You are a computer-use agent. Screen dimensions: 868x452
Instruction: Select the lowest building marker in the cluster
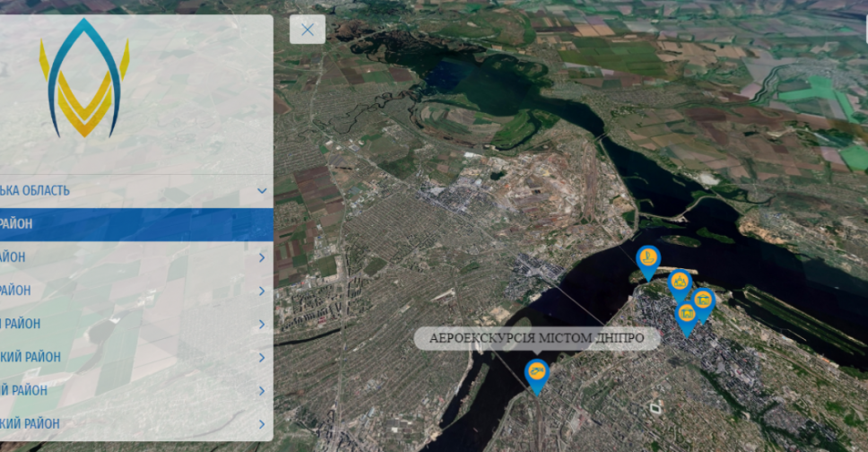pyautogui.click(x=687, y=314)
